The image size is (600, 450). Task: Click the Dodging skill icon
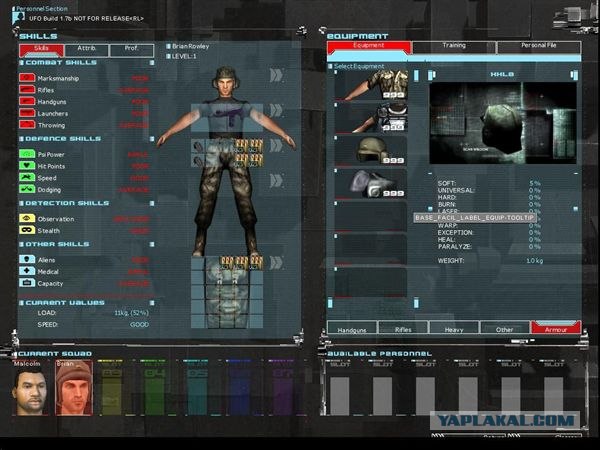pyautogui.click(x=26, y=189)
